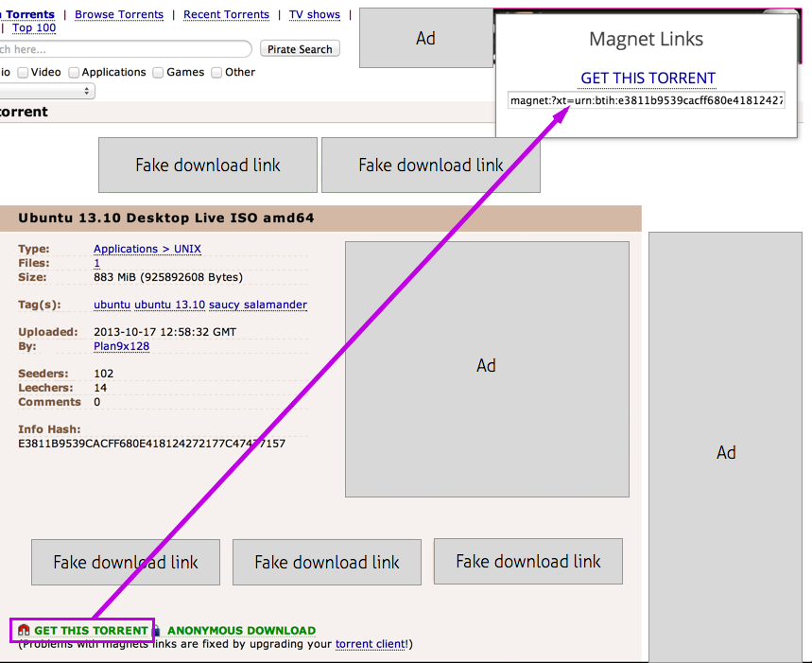
Task: Open the ubuntu 13.10 tag
Action: 170,305
